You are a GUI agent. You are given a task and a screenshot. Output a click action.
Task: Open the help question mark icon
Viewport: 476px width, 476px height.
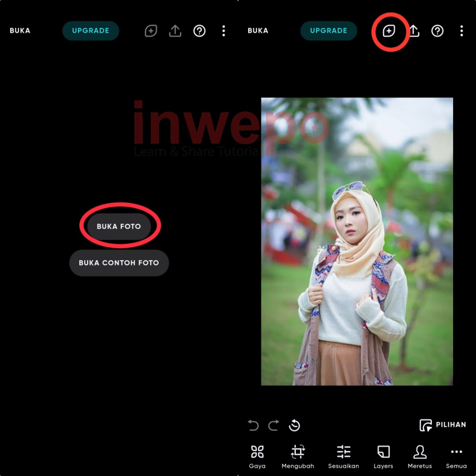(x=437, y=31)
